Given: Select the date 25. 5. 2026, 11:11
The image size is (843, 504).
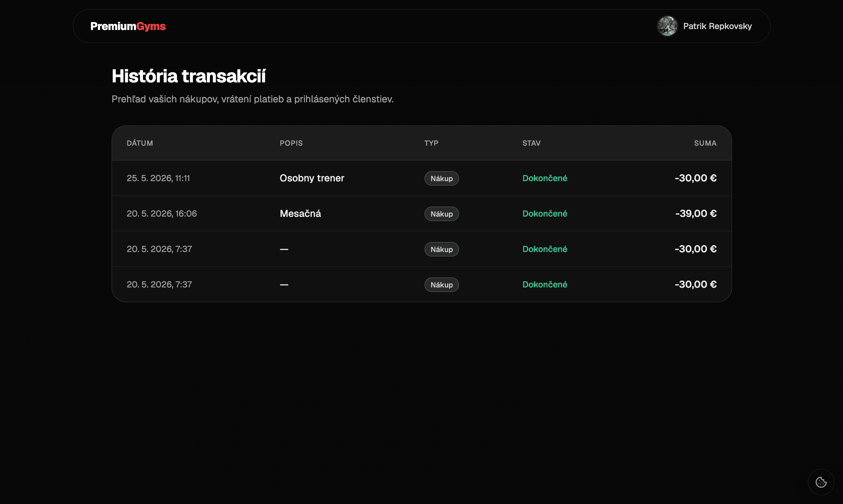Looking at the screenshot, I should click(158, 178).
